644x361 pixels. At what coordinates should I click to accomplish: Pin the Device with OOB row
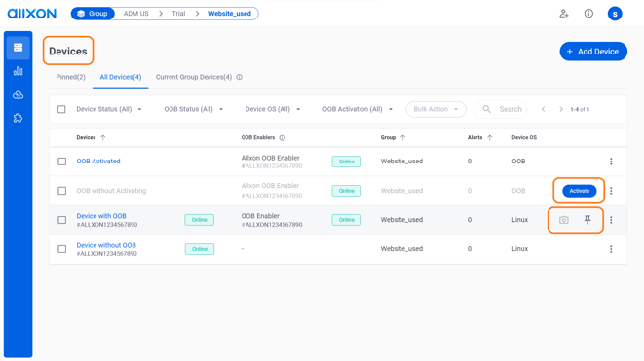(587, 220)
